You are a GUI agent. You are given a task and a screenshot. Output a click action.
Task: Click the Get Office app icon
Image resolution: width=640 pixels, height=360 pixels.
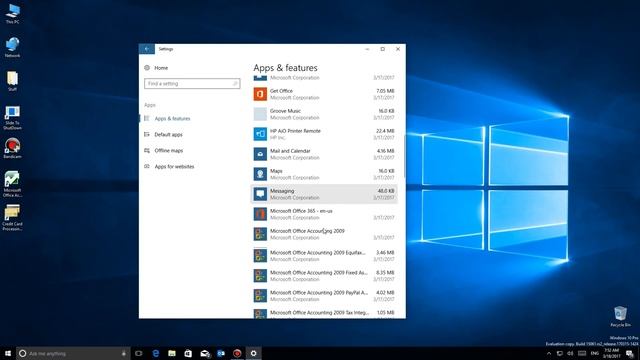[x=260, y=94]
